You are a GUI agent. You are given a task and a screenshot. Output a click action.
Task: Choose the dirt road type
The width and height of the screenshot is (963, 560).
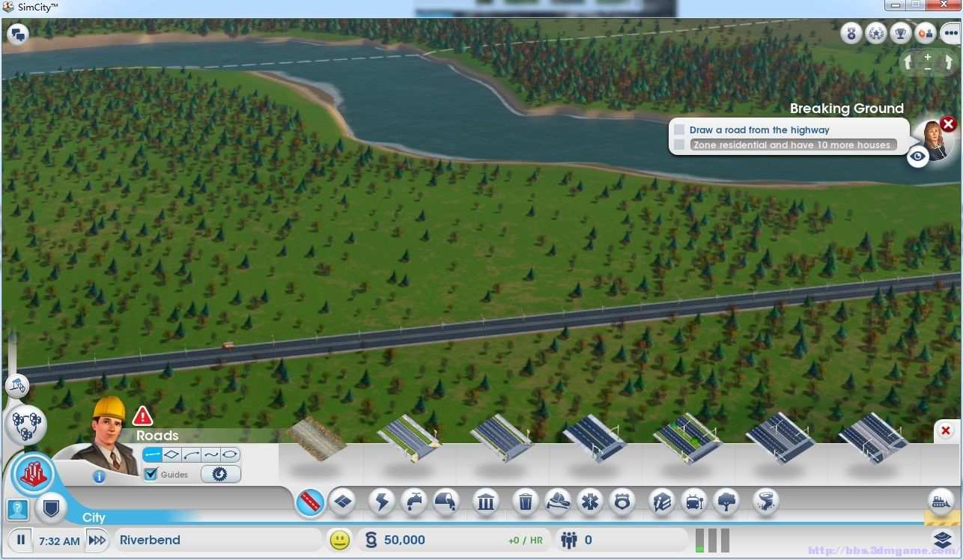318,439
